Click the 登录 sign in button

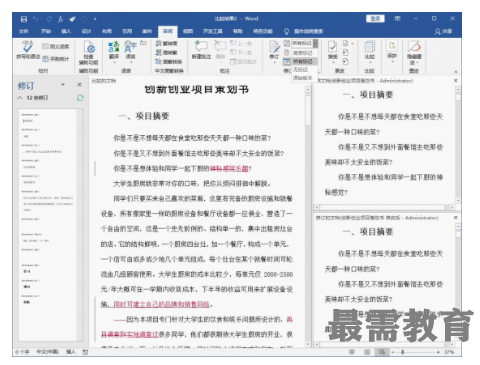(x=375, y=19)
